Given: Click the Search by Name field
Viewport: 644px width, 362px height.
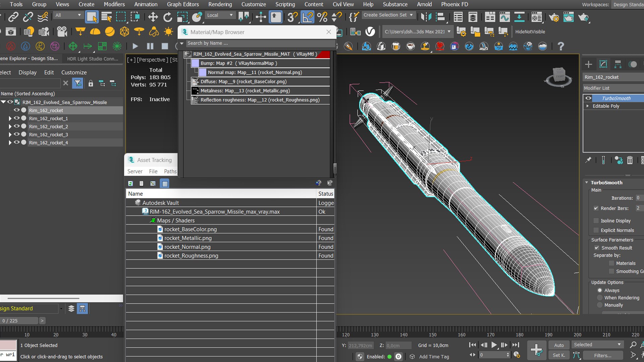Looking at the screenshot, I should tap(260, 43).
